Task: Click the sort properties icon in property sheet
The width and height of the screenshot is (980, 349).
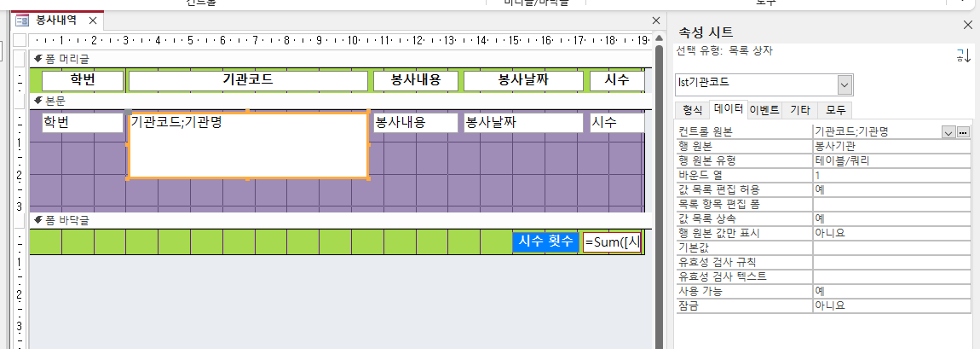Action: coord(963,55)
